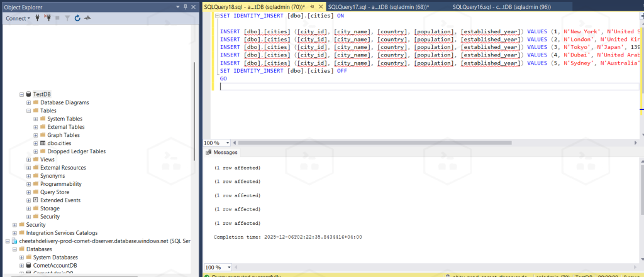644x277 pixels.
Task: Toggle pin on the SQLQuery18.sql tab
Action: (x=311, y=6)
